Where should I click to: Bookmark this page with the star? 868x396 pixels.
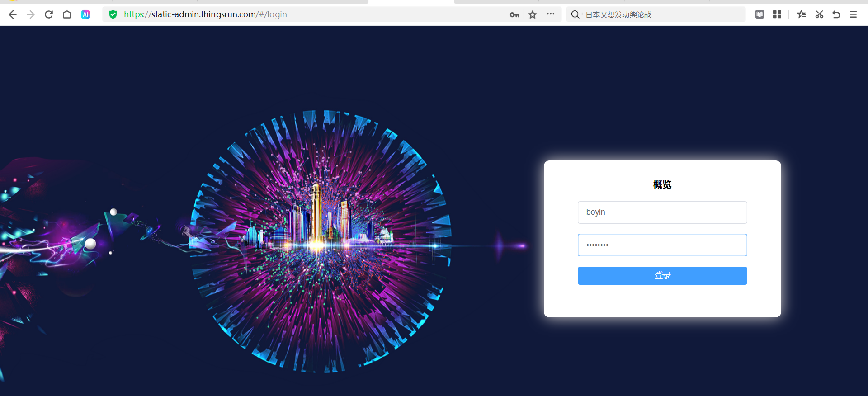(533, 15)
